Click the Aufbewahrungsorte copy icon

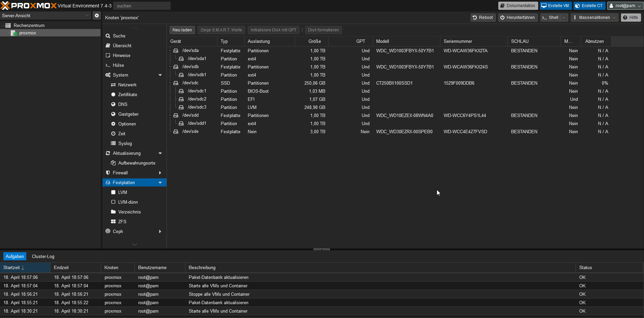tap(113, 163)
